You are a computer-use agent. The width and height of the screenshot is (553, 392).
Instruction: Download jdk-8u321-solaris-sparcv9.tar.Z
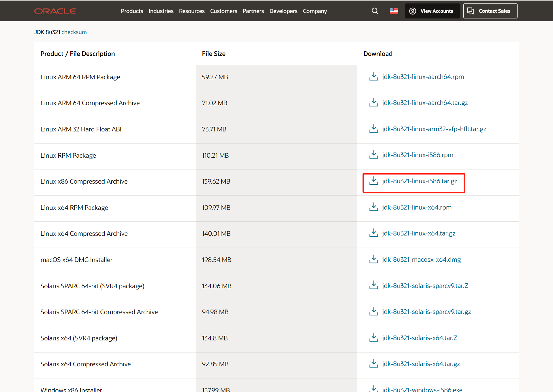[x=425, y=286]
